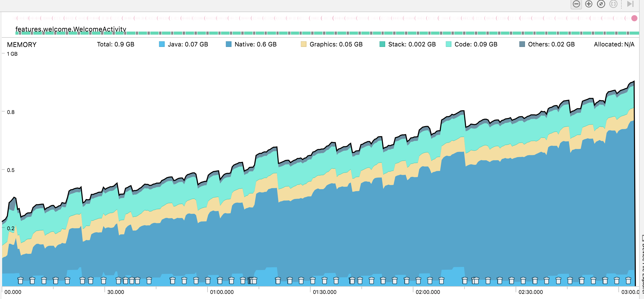Jump to live with skip-forward button
The image size is (644, 299).
click(630, 4)
